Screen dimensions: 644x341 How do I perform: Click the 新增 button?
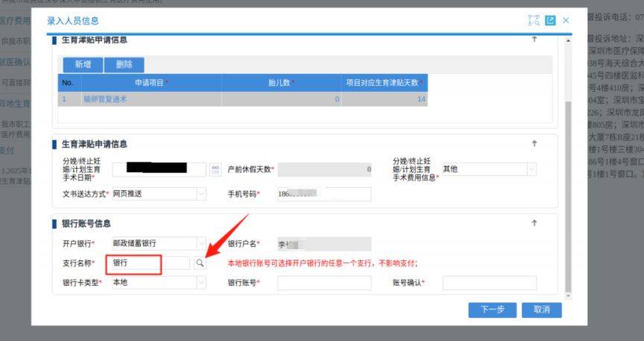pyautogui.click(x=83, y=65)
